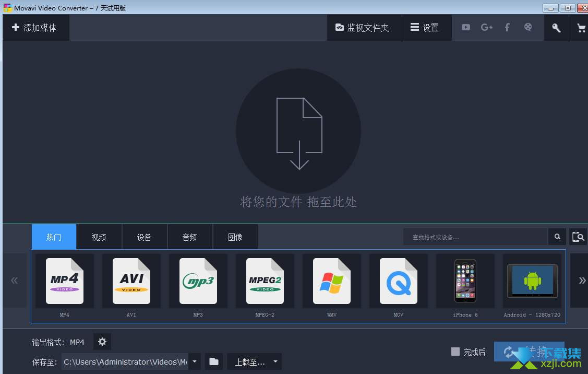This screenshot has width=588, height=374.
Task: Select the iPhone 6 device preset
Action: (465, 286)
